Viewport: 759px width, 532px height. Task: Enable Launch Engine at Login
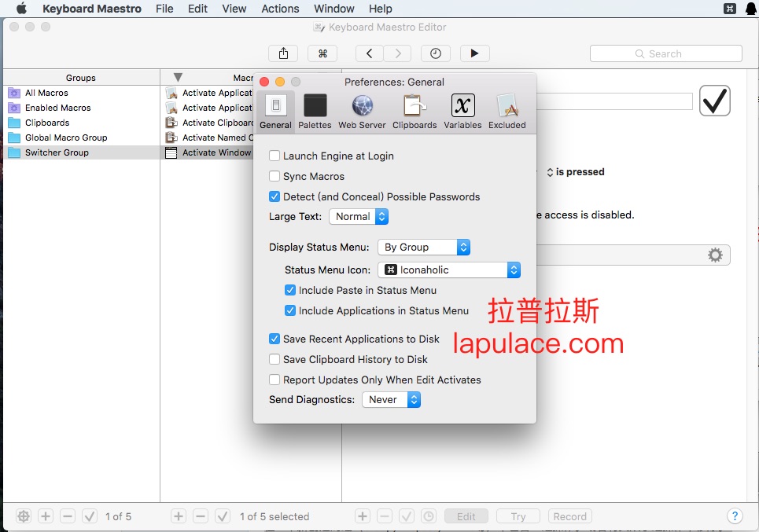[274, 156]
